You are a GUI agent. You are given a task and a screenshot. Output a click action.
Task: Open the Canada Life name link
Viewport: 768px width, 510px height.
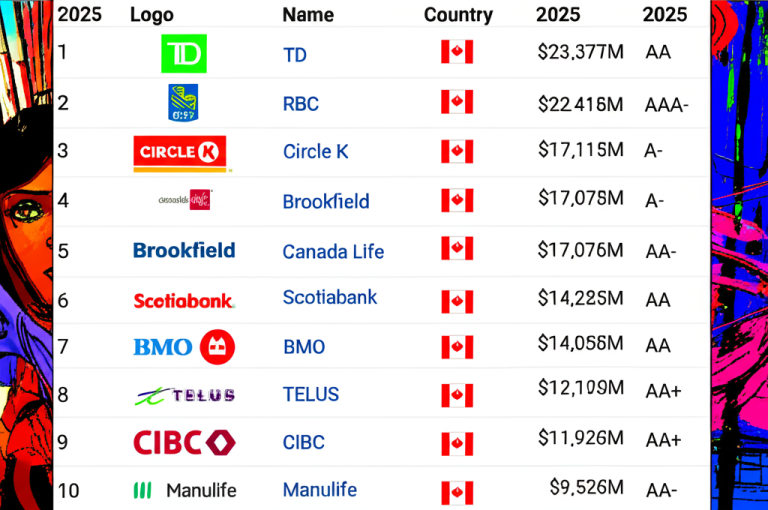click(x=334, y=252)
